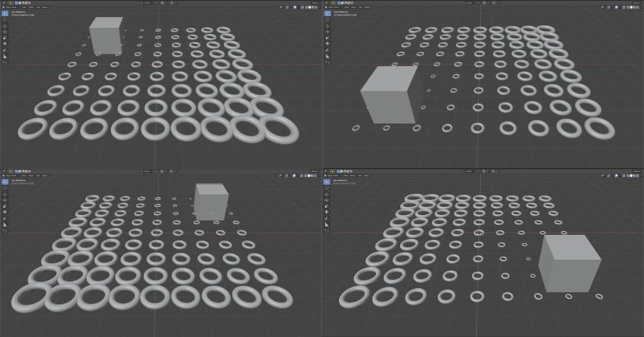Open the View menu in bottom-right viewport
This screenshot has width=644, height=337.
coord(347,175)
